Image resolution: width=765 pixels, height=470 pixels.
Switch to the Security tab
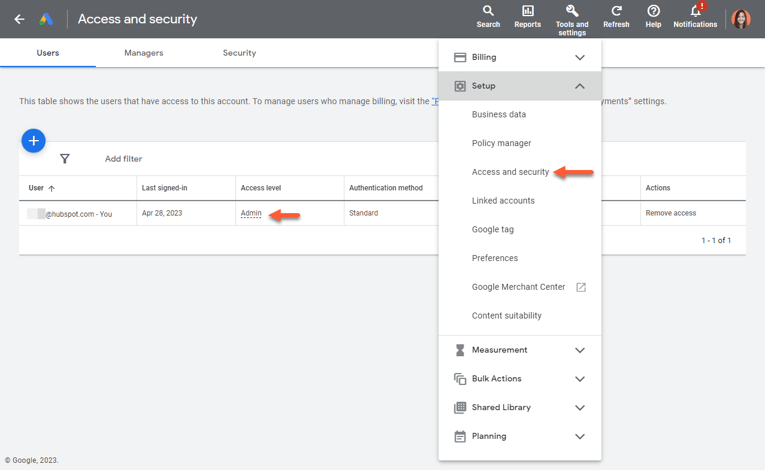click(x=239, y=53)
